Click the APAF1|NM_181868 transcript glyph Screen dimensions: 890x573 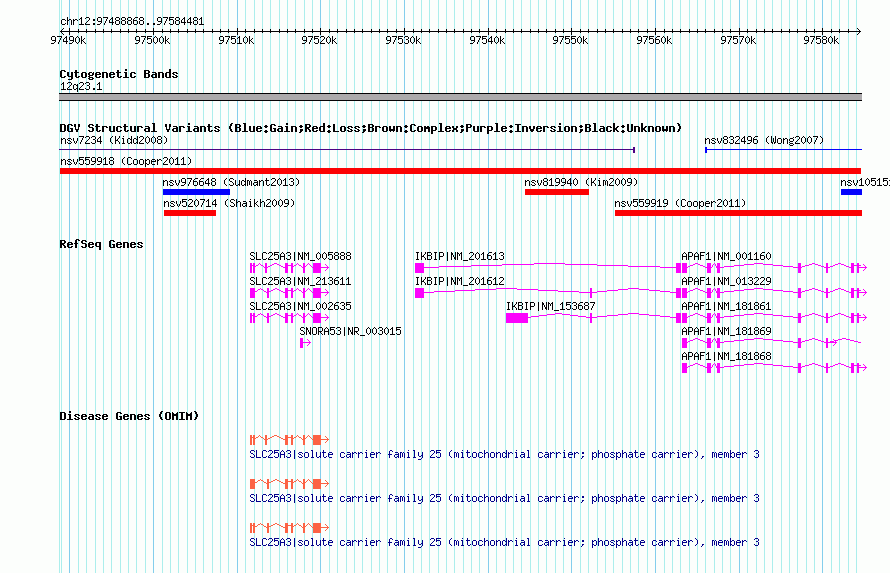coord(774,368)
